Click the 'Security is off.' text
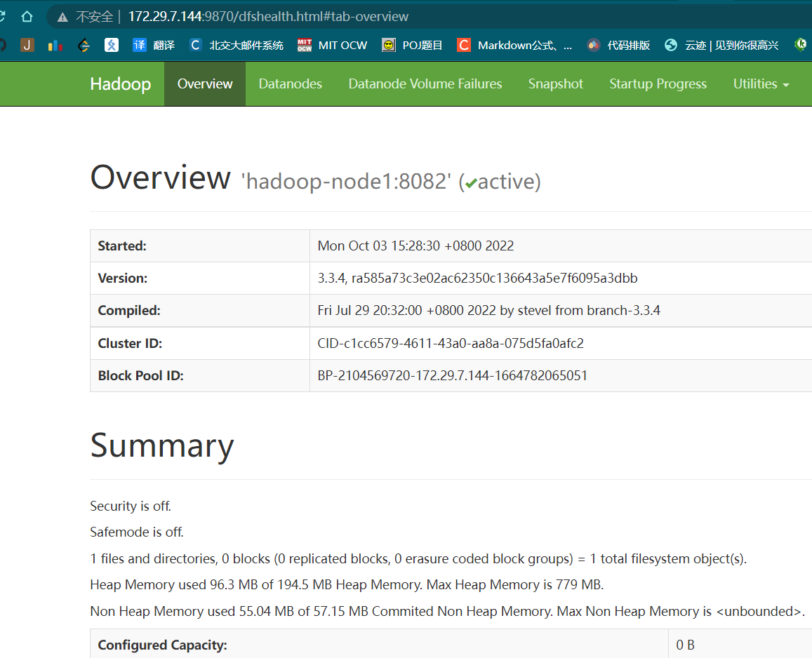812x658 pixels. (131, 506)
